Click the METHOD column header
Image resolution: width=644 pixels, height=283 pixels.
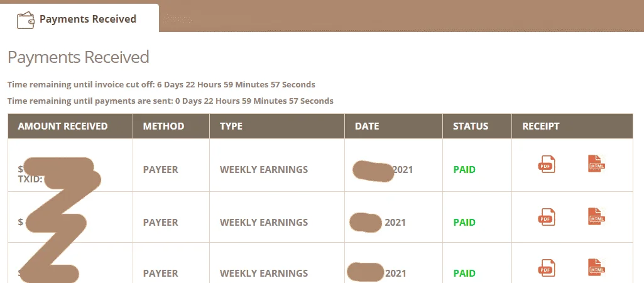coord(163,126)
